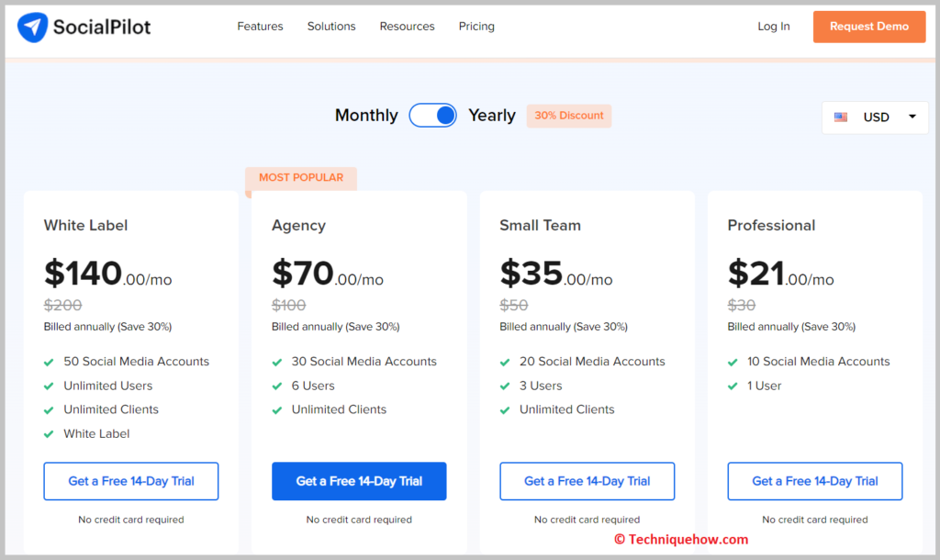940x560 pixels.
Task: Click 'No credit card required' under Agency
Action: click(x=359, y=520)
